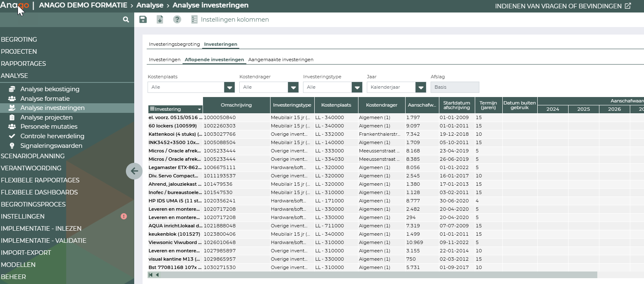Click the export download icon in toolbar

point(160,20)
